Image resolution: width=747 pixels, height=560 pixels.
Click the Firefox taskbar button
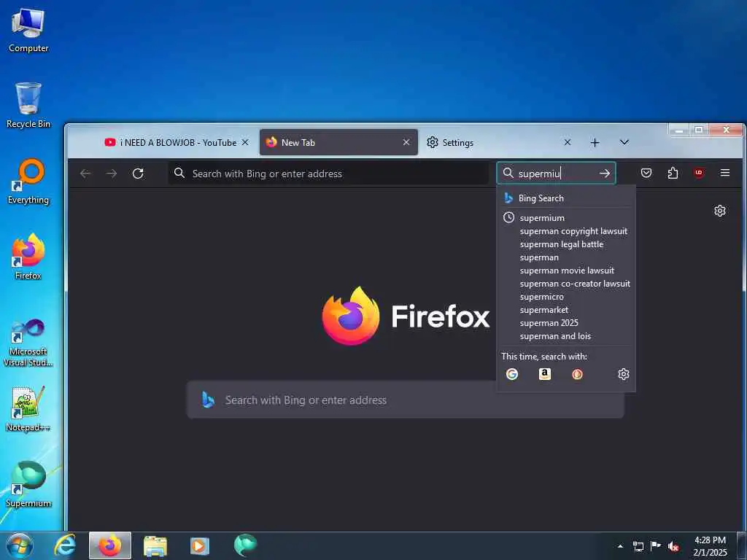point(110,545)
